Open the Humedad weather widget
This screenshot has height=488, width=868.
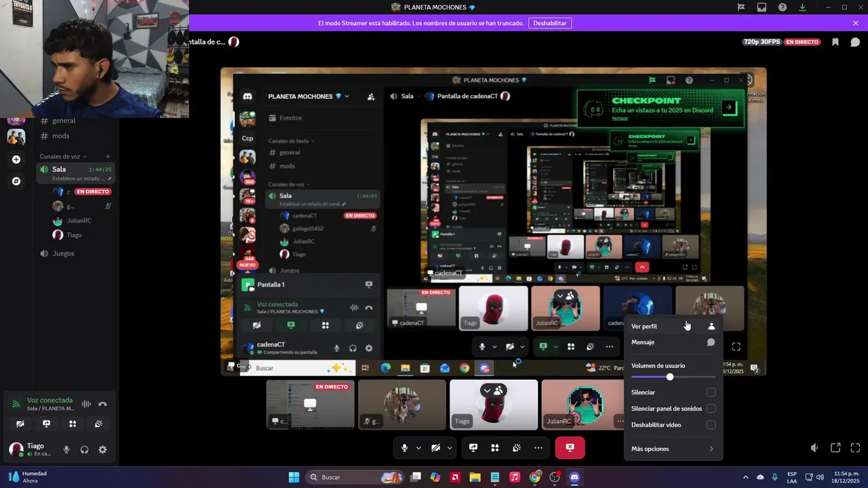click(27, 477)
